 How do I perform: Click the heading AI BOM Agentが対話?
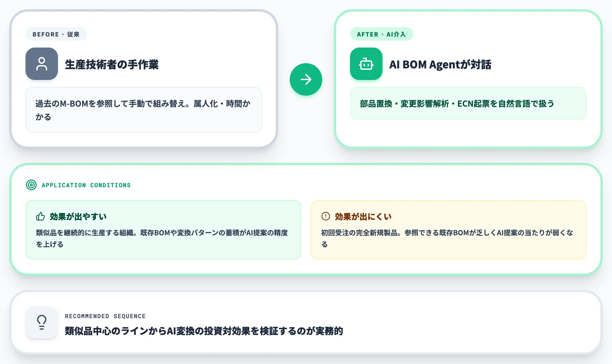(440, 64)
